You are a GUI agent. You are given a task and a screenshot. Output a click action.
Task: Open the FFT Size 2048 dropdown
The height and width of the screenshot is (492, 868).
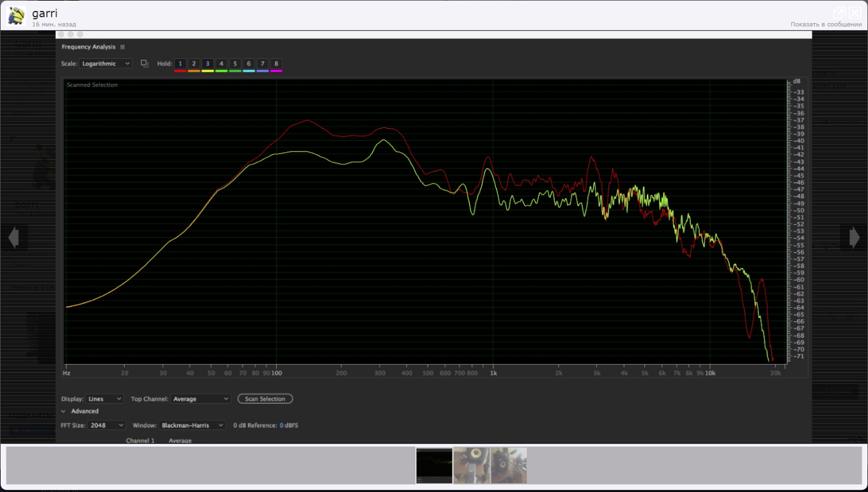pyautogui.click(x=107, y=425)
